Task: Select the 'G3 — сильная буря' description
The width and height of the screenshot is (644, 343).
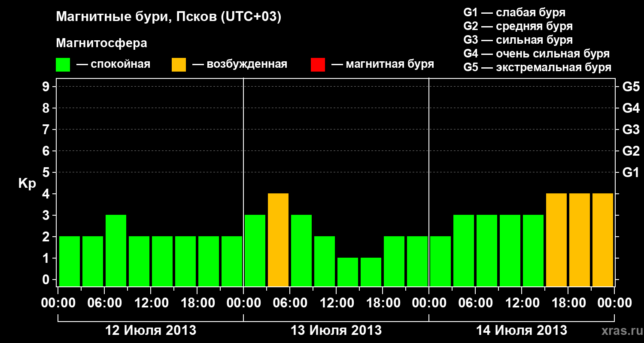Action: pos(518,40)
